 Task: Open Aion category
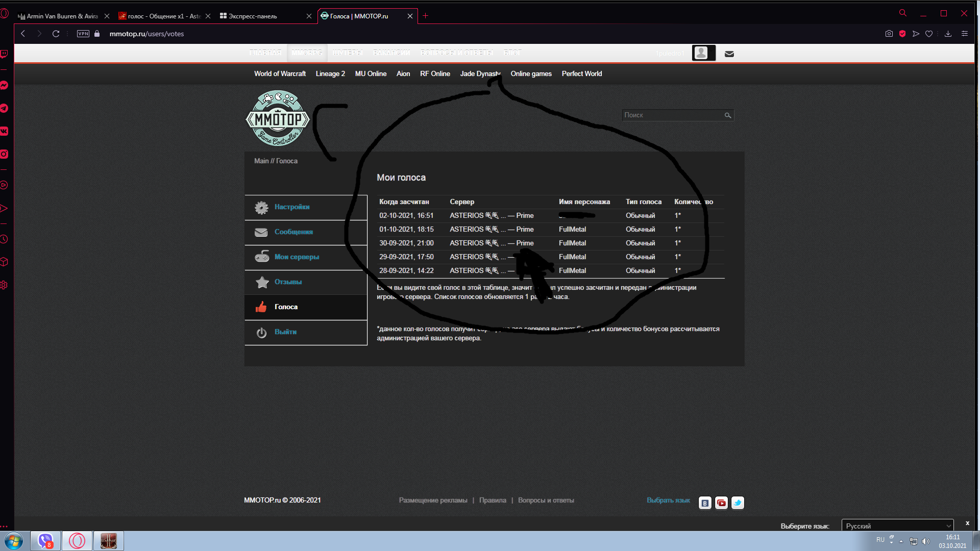click(x=403, y=73)
